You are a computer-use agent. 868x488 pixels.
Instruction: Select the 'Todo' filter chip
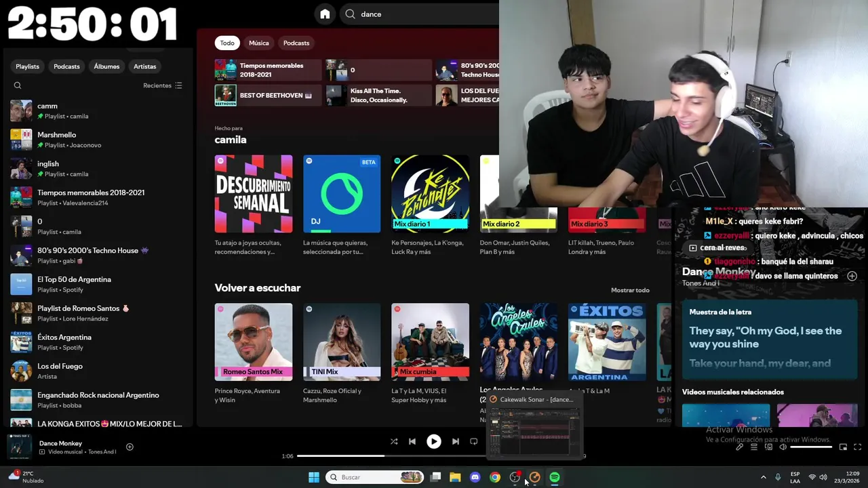coord(227,43)
